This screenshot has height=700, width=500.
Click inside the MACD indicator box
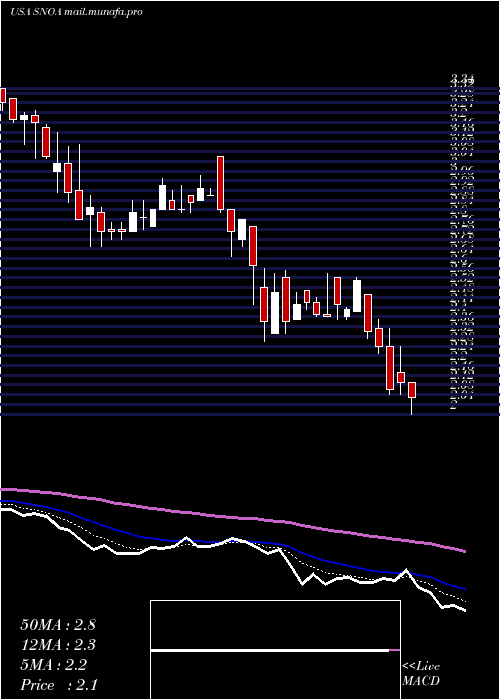click(x=275, y=650)
